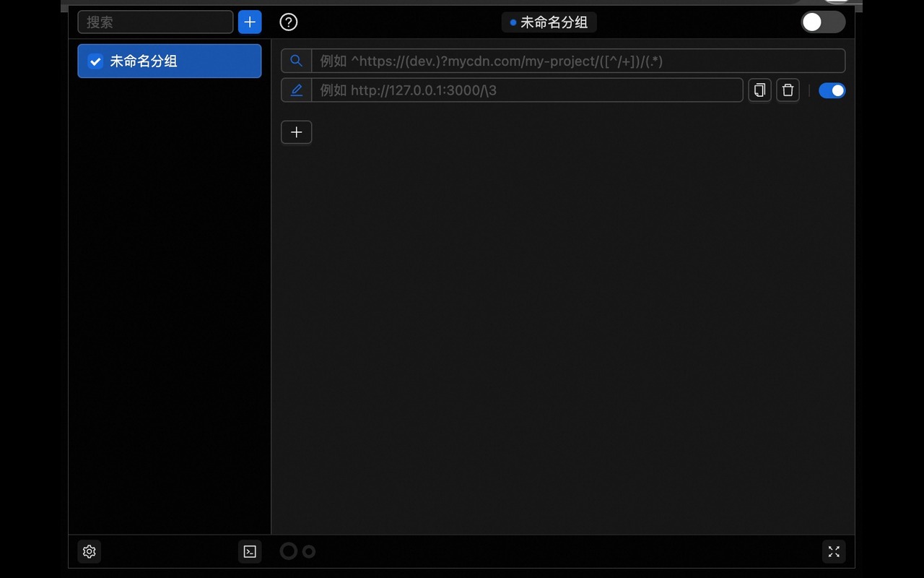924x578 pixels.
Task: Click the magnifier icon on the match row
Action: 296,61
